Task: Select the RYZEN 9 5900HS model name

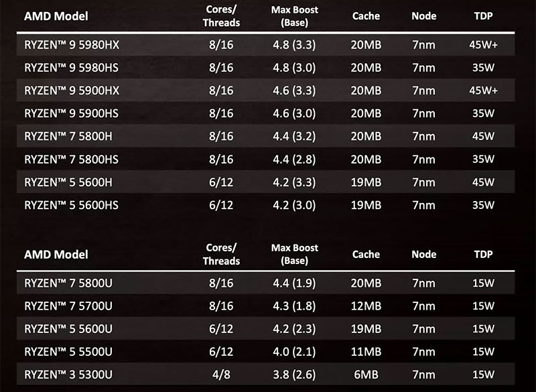Action: [71, 113]
